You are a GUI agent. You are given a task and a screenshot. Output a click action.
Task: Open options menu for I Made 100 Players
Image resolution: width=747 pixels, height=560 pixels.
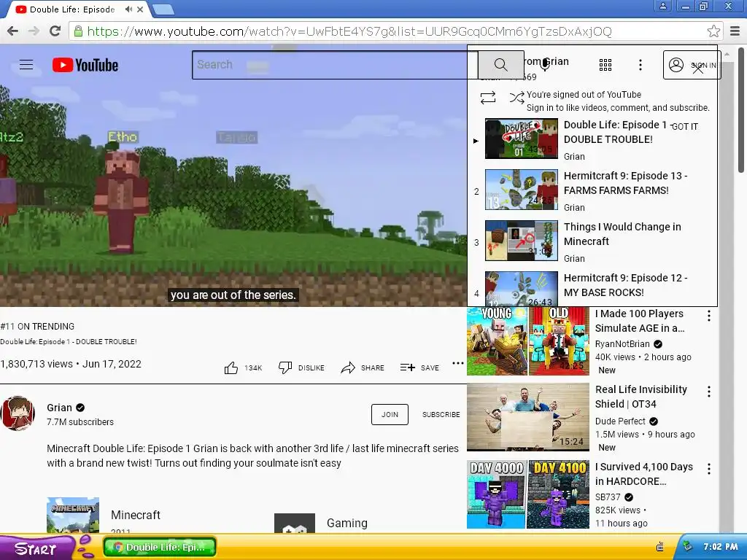pos(709,316)
